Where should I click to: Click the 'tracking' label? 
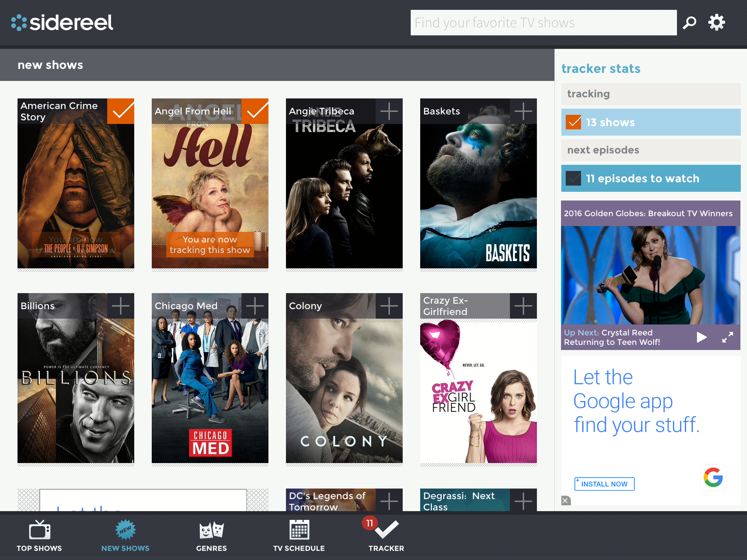[x=588, y=94]
